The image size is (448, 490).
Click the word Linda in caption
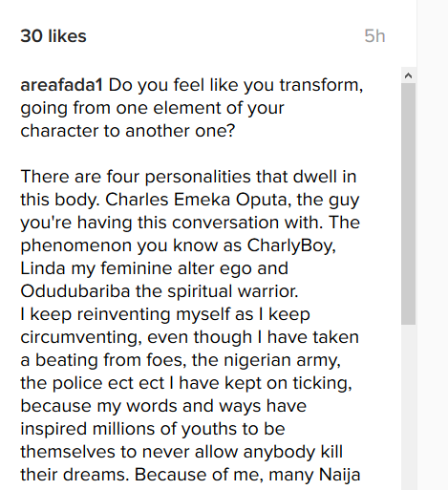coord(43,268)
